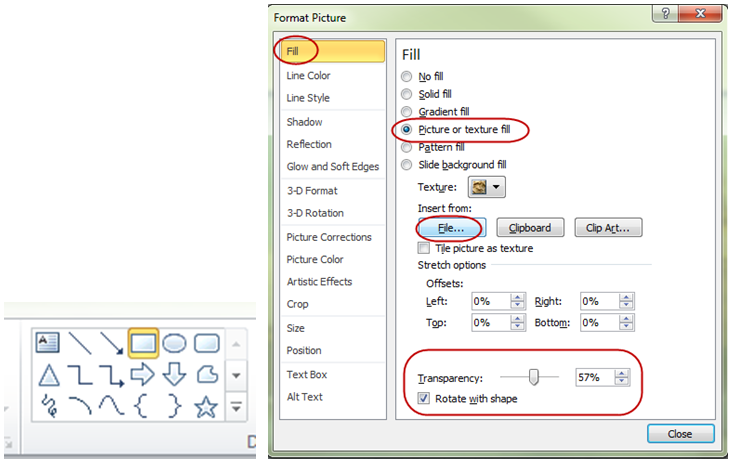Image resolution: width=731 pixels, height=462 pixels.
Task: Click the File... button
Action: coord(452,228)
